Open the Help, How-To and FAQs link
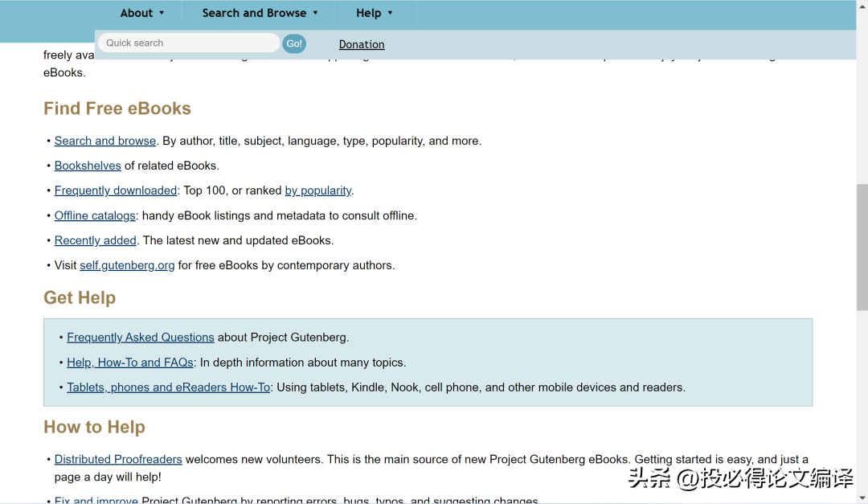 (x=130, y=363)
